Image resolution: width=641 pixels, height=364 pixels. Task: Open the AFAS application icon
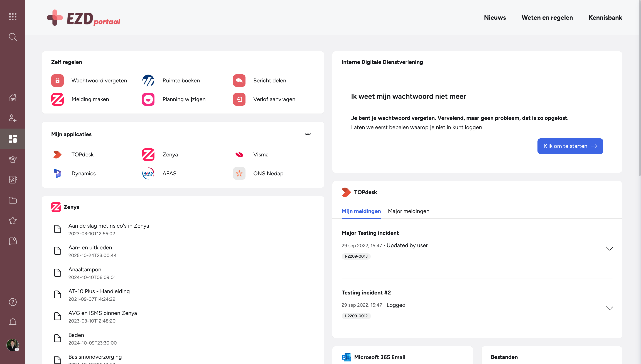pos(148,173)
